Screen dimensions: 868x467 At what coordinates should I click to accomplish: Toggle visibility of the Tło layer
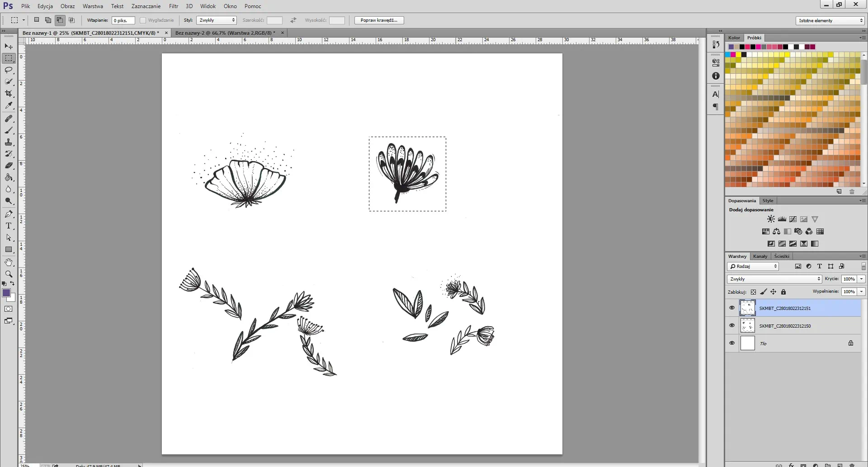[x=732, y=343]
